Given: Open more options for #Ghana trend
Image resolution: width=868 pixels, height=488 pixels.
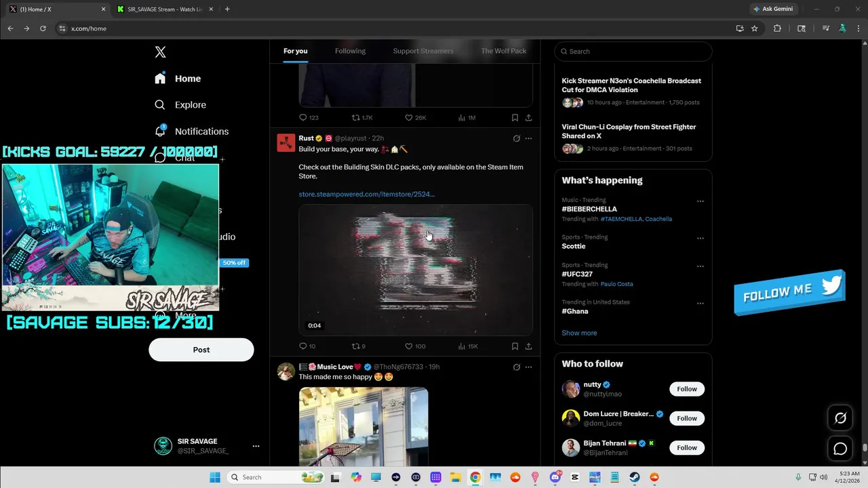Looking at the screenshot, I should [x=701, y=304].
